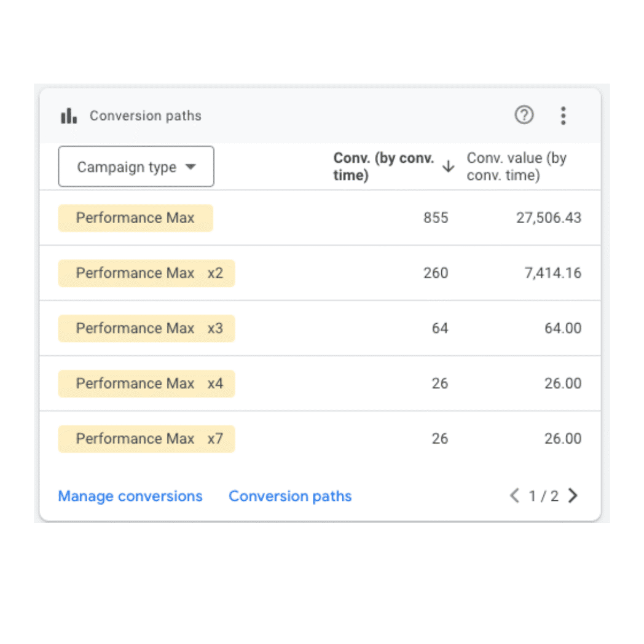
Task: Select the Performance Max x3 path chip
Action: pyautogui.click(x=146, y=328)
